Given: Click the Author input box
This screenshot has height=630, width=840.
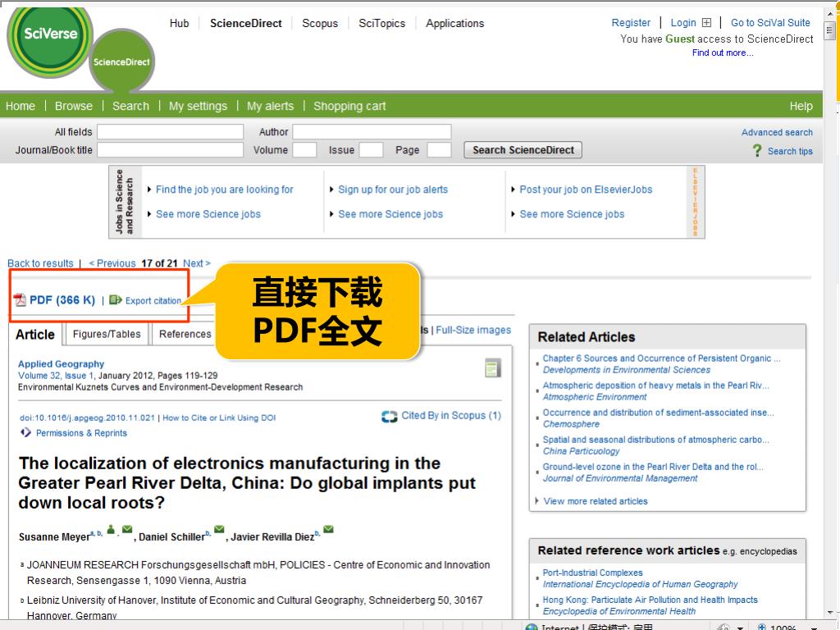Looking at the screenshot, I should click(372, 132).
